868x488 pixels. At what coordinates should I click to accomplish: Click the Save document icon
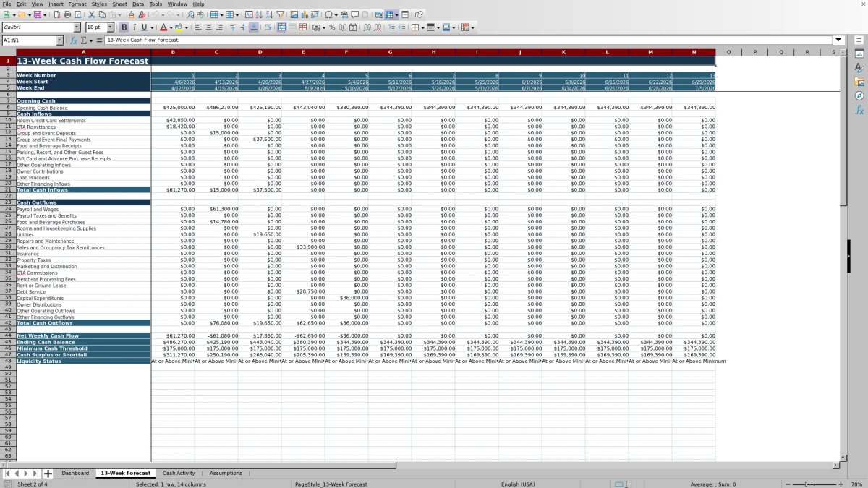point(36,14)
